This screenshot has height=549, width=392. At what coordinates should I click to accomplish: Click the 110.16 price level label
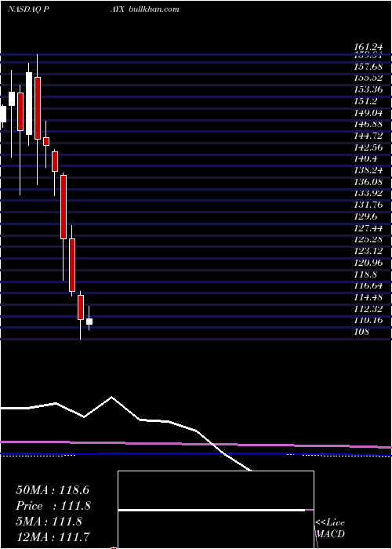click(x=368, y=320)
